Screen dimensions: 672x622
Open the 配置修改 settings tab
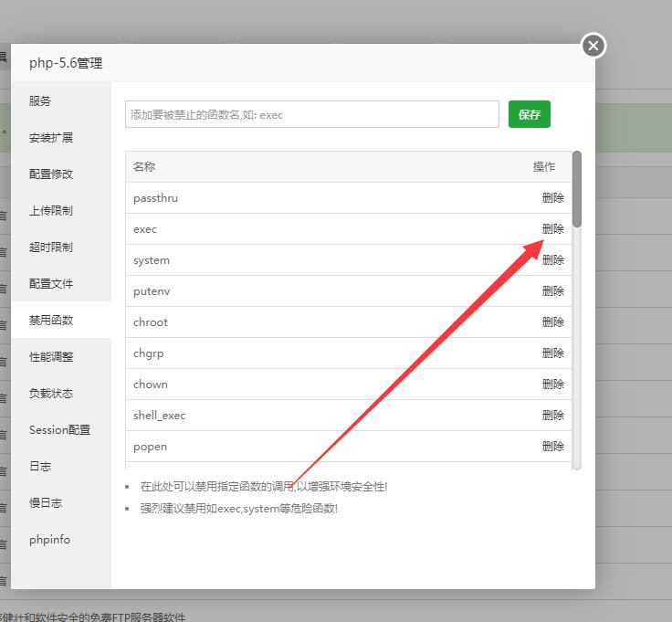pyautogui.click(x=51, y=174)
